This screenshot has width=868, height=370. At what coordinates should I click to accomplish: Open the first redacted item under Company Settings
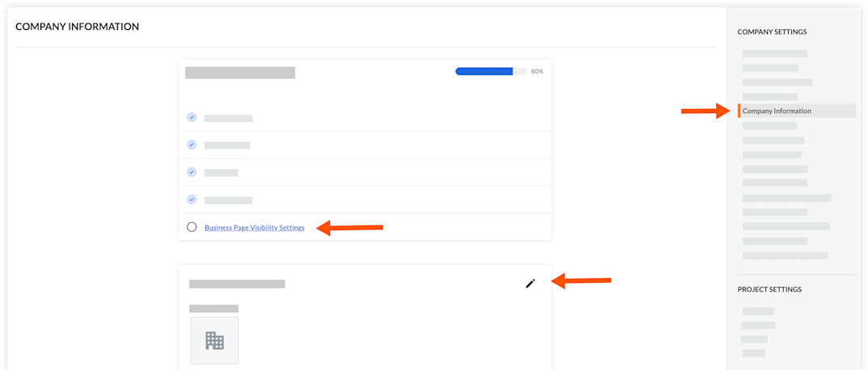[774, 53]
